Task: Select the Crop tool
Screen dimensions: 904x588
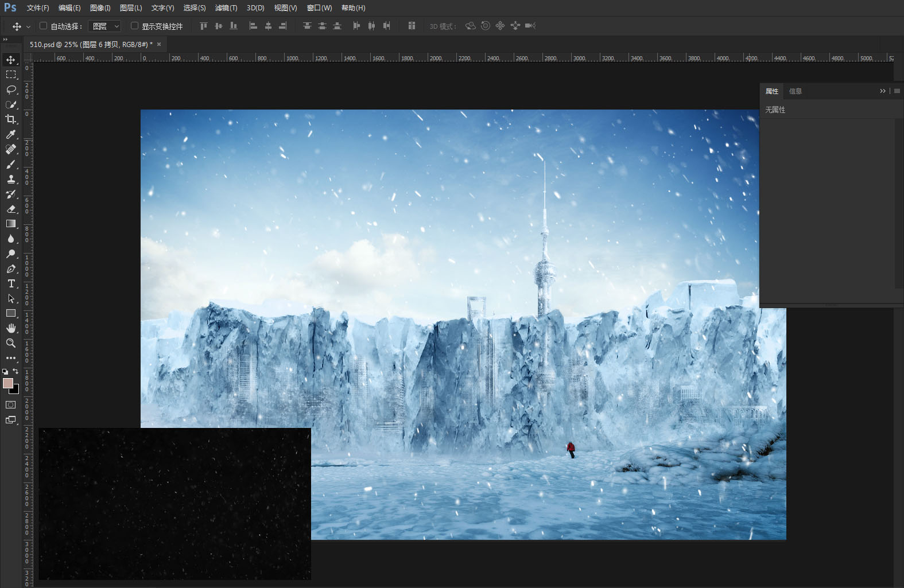Action: click(x=11, y=119)
